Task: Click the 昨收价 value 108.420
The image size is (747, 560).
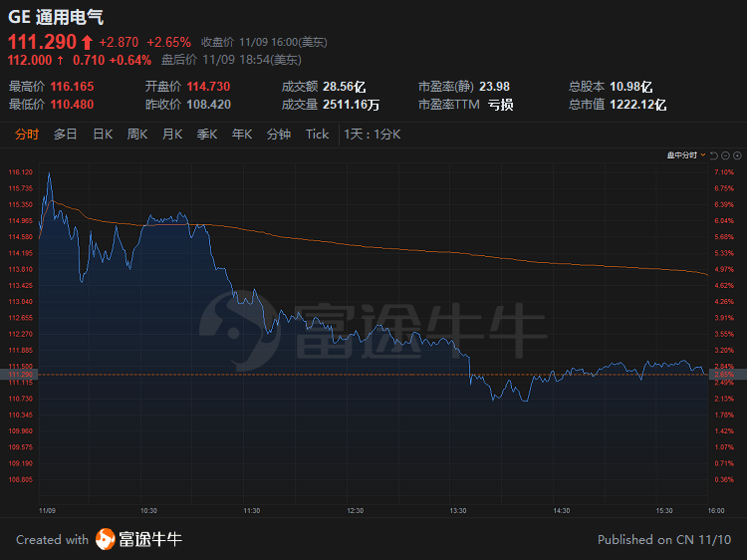Action: [x=209, y=105]
